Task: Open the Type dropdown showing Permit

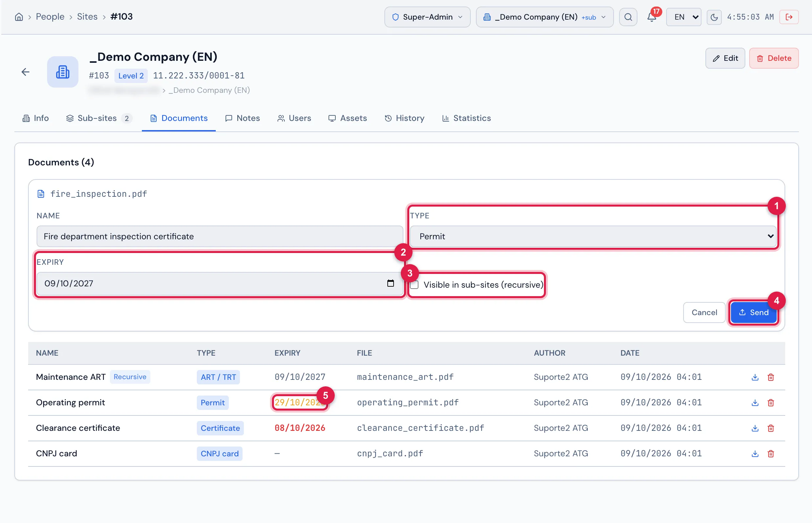Action: [593, 236]
